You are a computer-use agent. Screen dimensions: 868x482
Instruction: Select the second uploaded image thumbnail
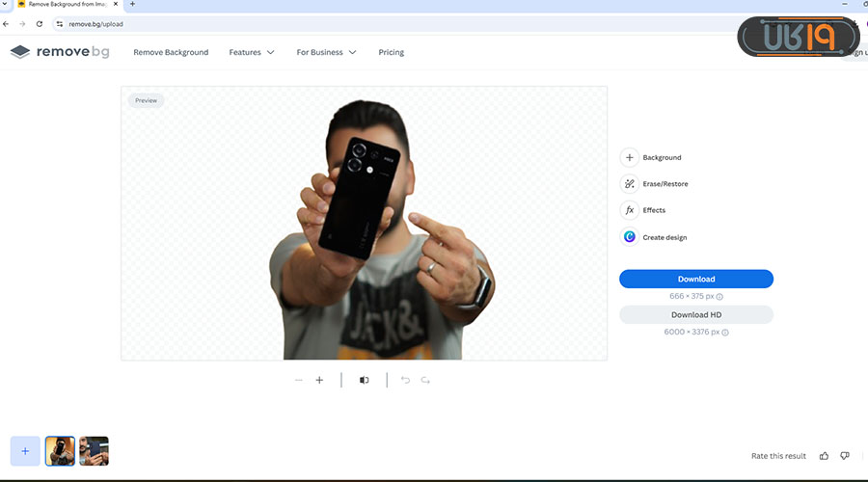[x=94, y=450]
